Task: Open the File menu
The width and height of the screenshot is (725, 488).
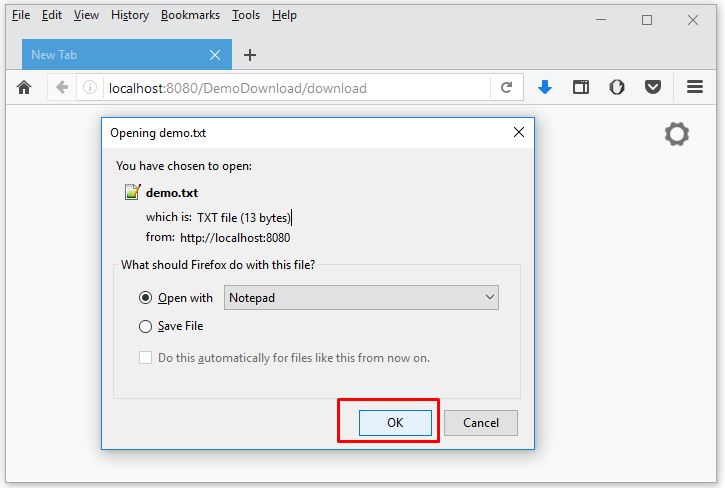Action: tap(21, 15)
